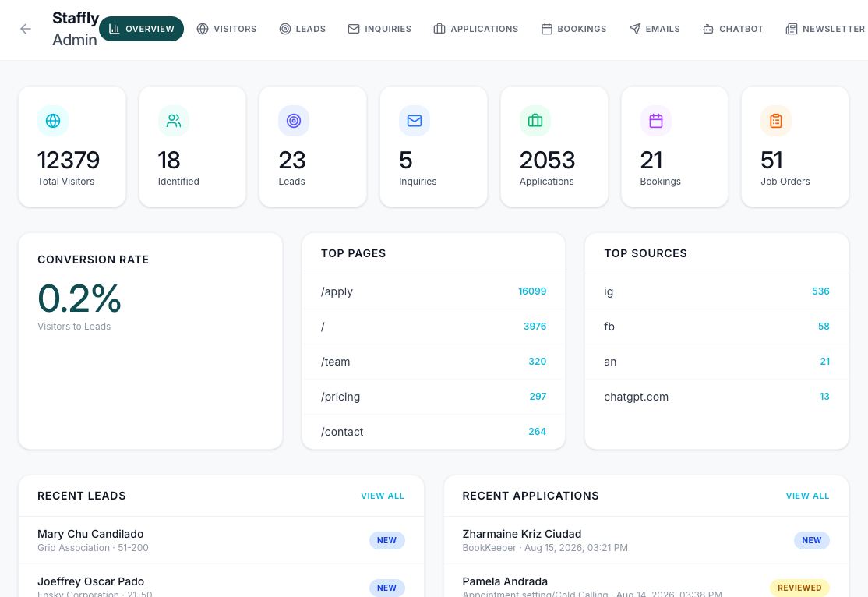
Task: Click the ig row in Top Sources
Action: click(717, 291)
